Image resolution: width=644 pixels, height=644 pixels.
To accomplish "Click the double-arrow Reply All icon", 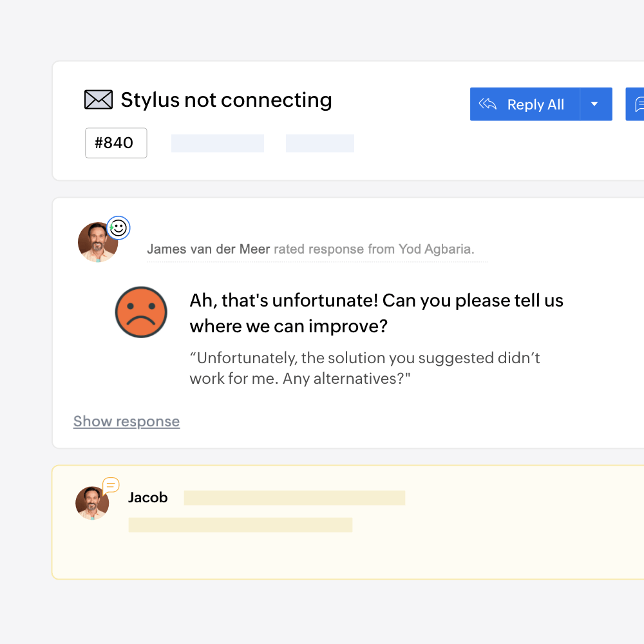I will (x=488, y=104).
